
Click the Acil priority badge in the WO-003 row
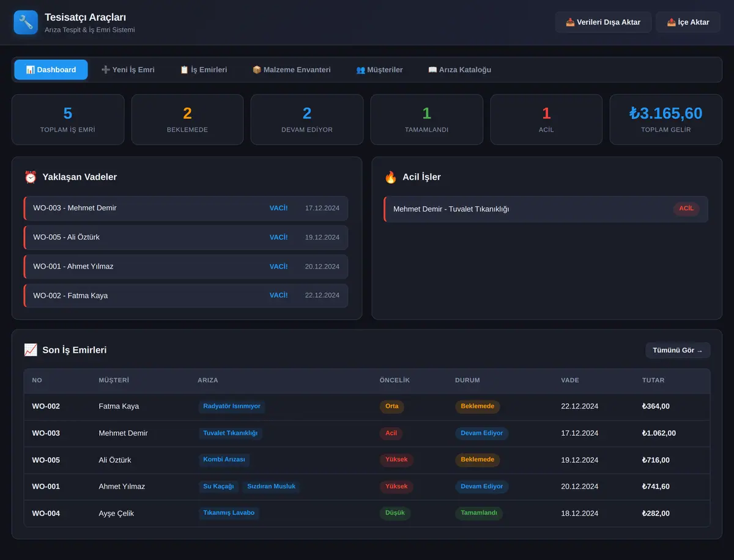(x=391, y=433)
